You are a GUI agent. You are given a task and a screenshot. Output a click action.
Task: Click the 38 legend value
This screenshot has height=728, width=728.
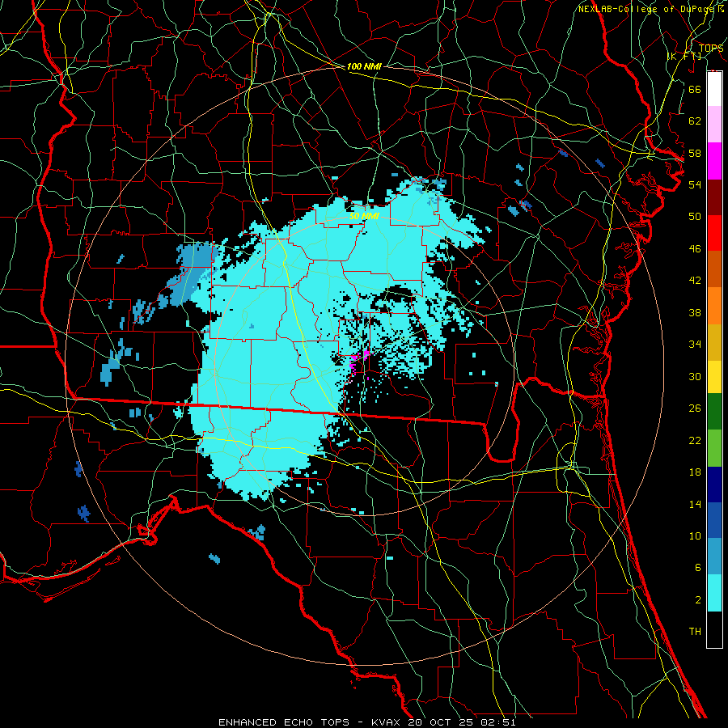point(695,312)
